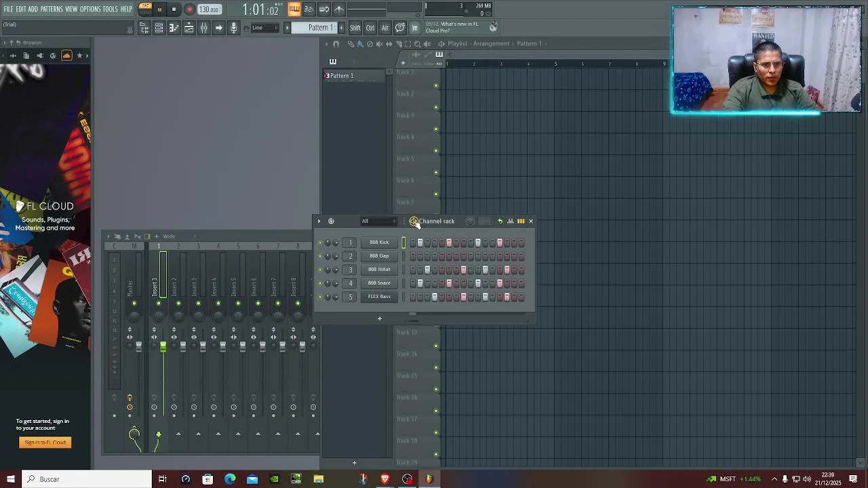Open the FILE menu
This screenshot has height=488, width=868.
click(x=8, y=9)
